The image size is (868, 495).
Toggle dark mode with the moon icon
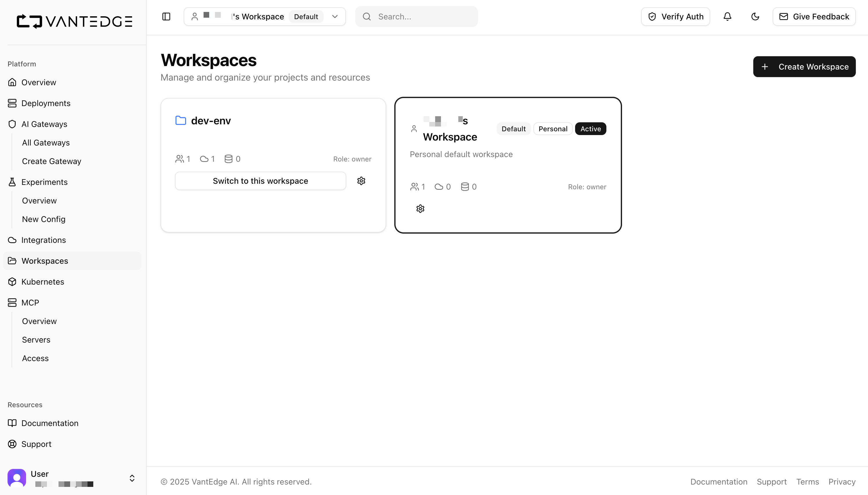click(x=755, y=16)
